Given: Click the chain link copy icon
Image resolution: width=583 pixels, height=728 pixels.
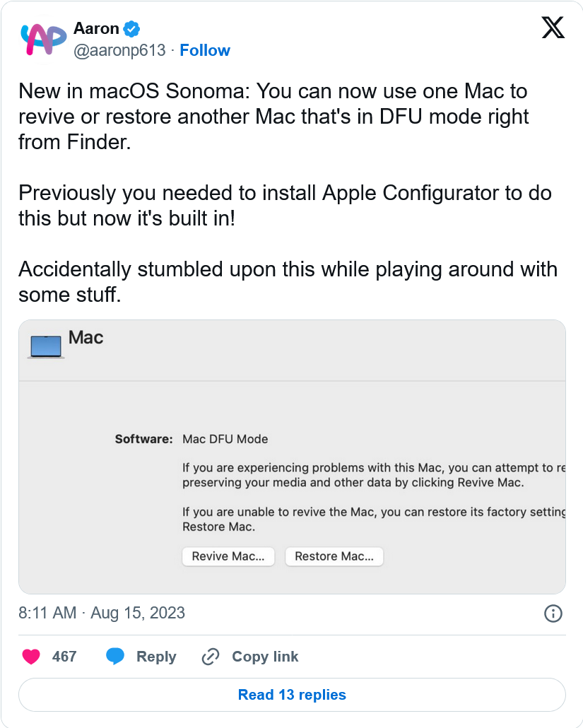Looking at the screenshot, I should pyautogui.click(x=211, y=657).
